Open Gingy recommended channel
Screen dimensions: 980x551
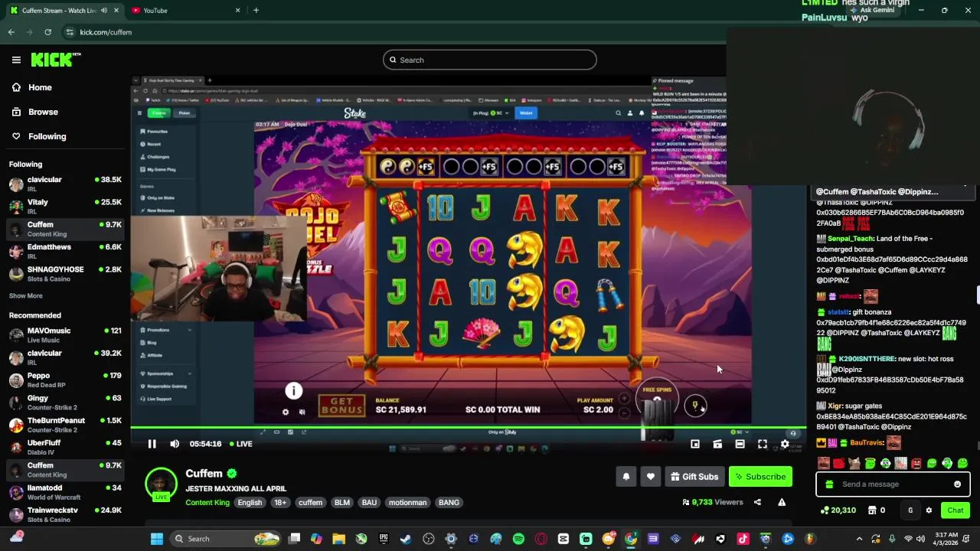[65, 402]
